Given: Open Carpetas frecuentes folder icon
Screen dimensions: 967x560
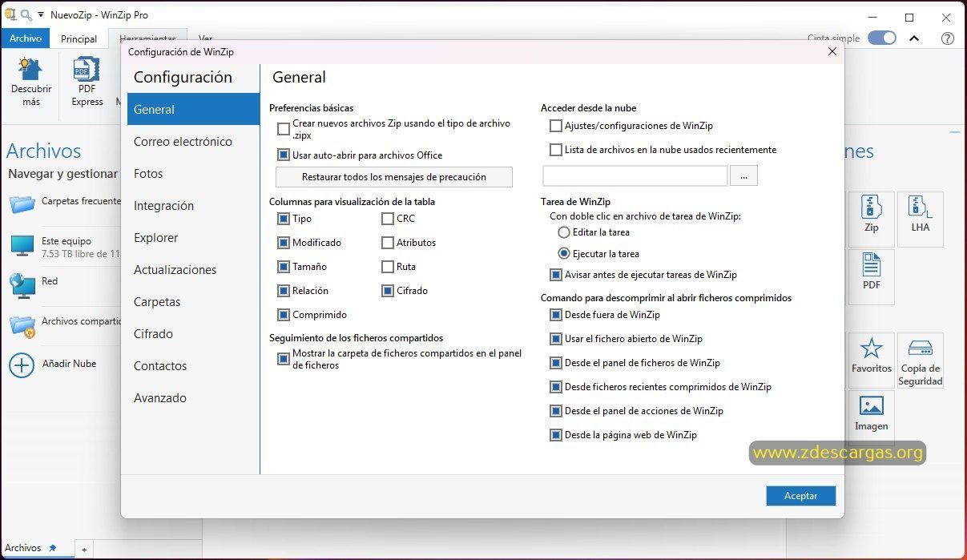Looking at the screenshot, I should (x=22, y=203).
